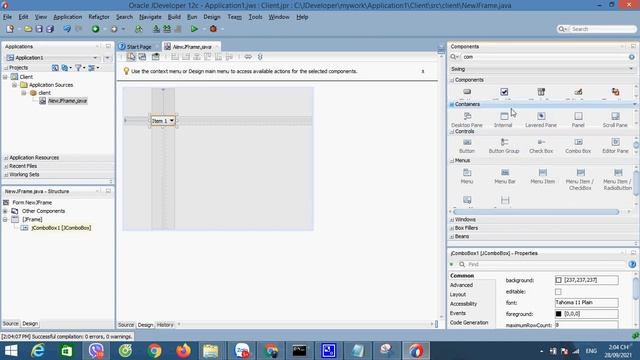Click the foreground color swatch in Properties
This screenshot has width=640, height=360.
point(558,314)
